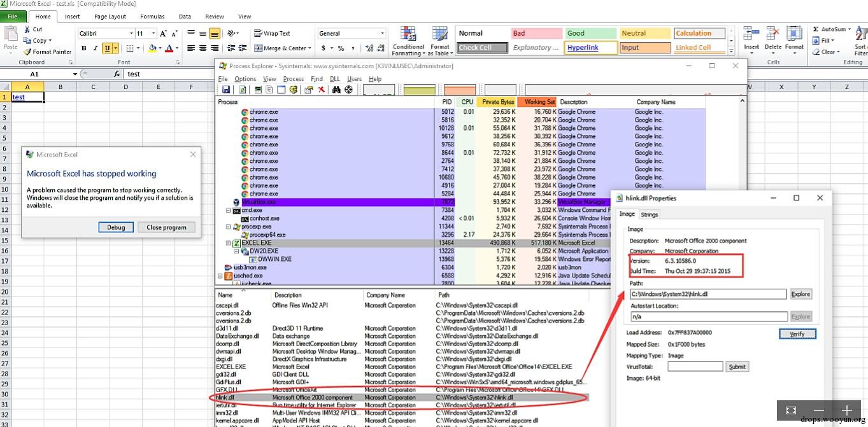Click the Close program button

[166, 227]
